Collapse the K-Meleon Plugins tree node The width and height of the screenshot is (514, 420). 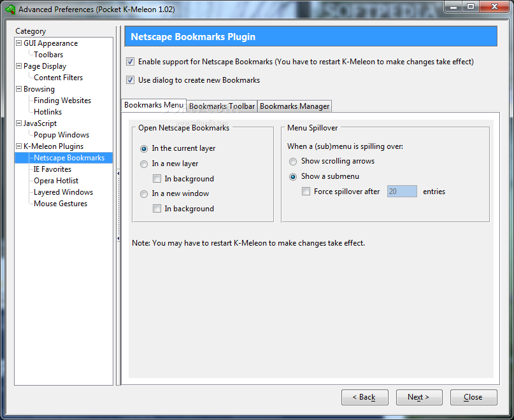pos(19,146)
